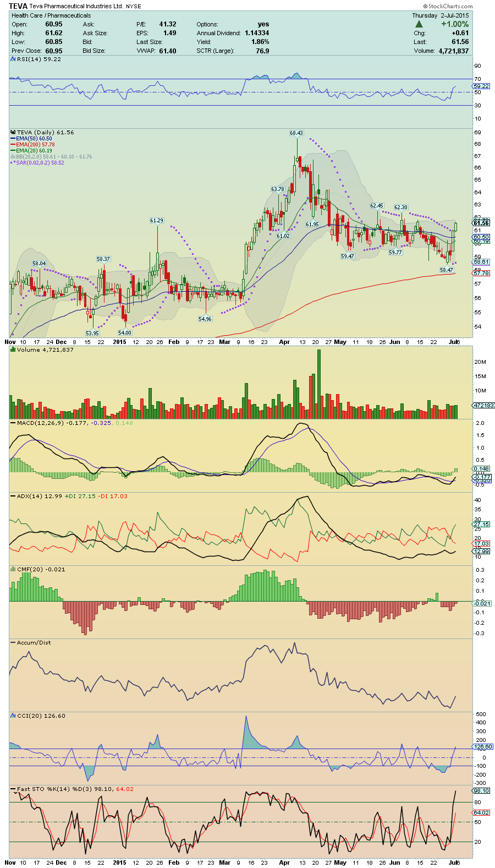Click the Chg value +0.61
495x868 pixels.
click(460, 33)
